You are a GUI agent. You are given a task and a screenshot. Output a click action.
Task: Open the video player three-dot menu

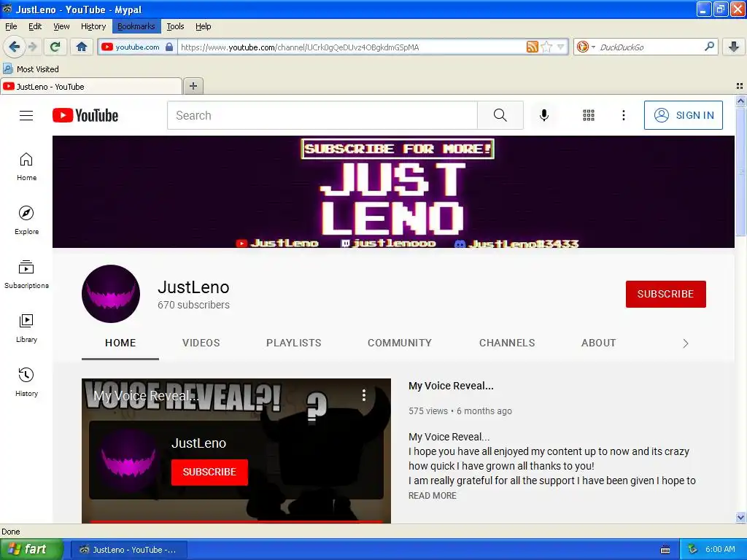tap(364, 394)
